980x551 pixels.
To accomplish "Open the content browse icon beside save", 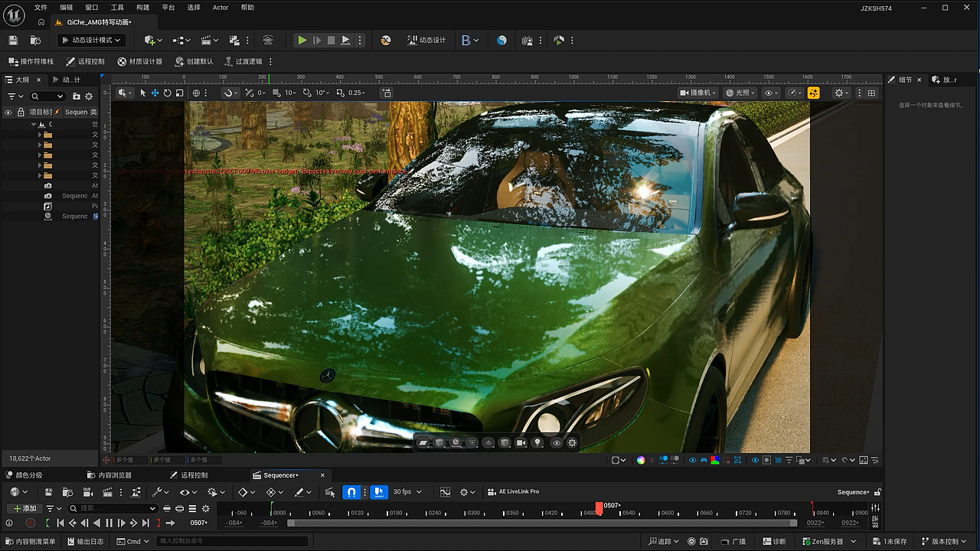I will (35, 40).
